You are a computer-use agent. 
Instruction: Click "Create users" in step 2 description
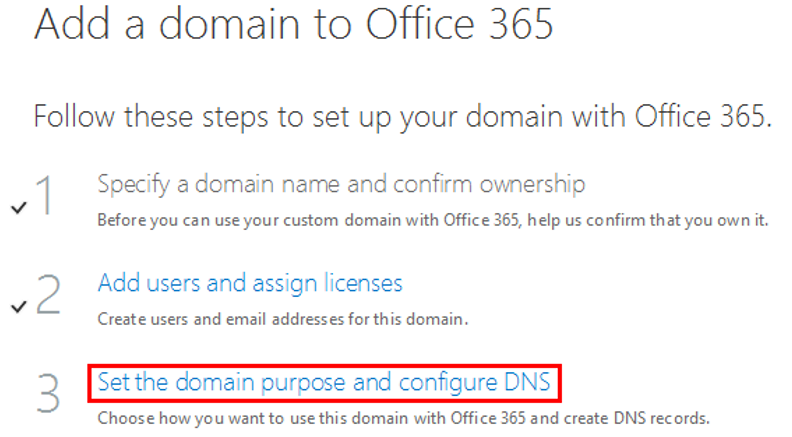(x=132, y=320)
